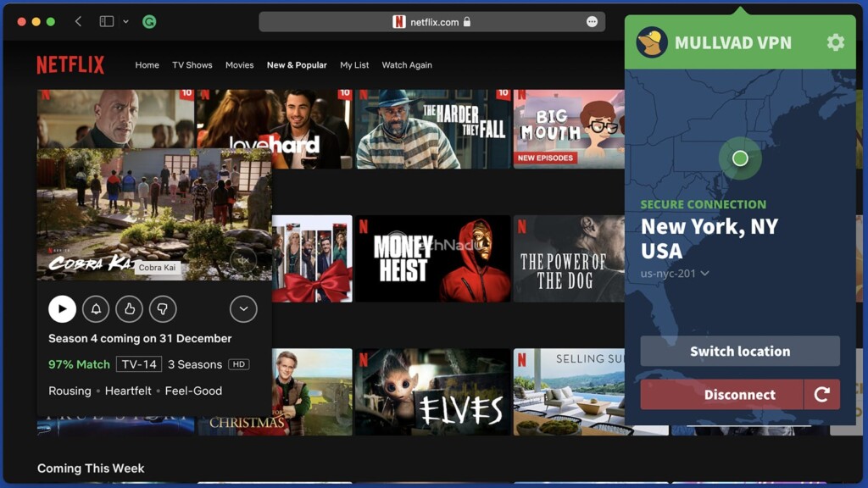The image size is (868, 488).
Task: Open the Big Mouth thumbnail
Action: [x=569, y=129]
